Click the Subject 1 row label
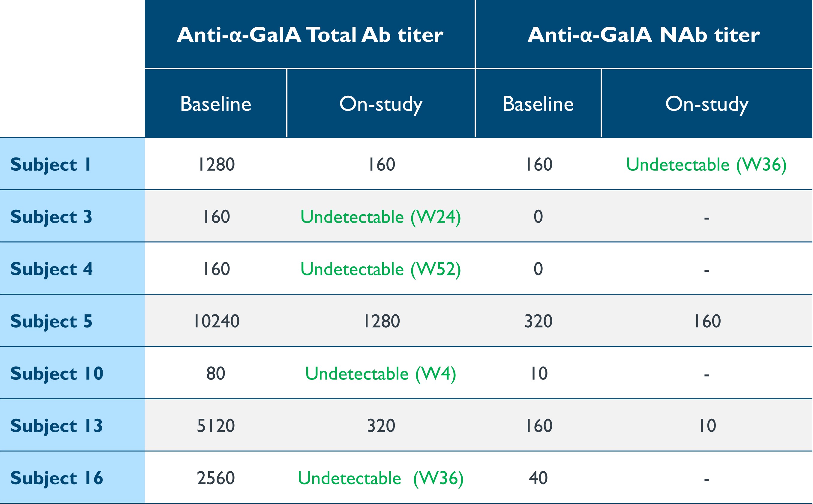The width and height of the screenshot is (813, 504). tap(51, 164)
